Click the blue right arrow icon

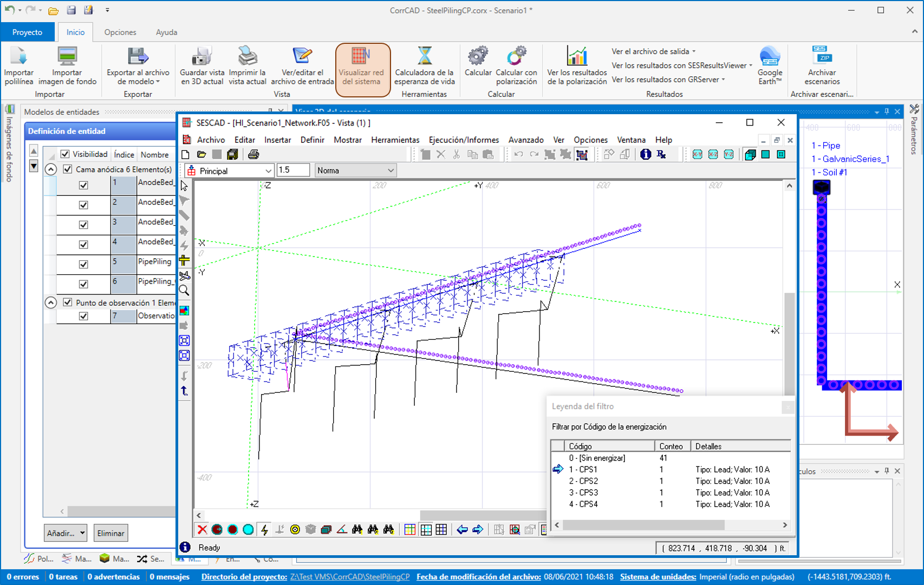[x=478, y=530]
